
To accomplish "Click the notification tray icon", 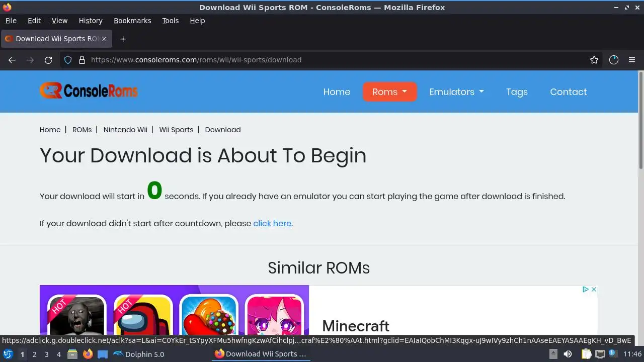I will pos(613,354).
